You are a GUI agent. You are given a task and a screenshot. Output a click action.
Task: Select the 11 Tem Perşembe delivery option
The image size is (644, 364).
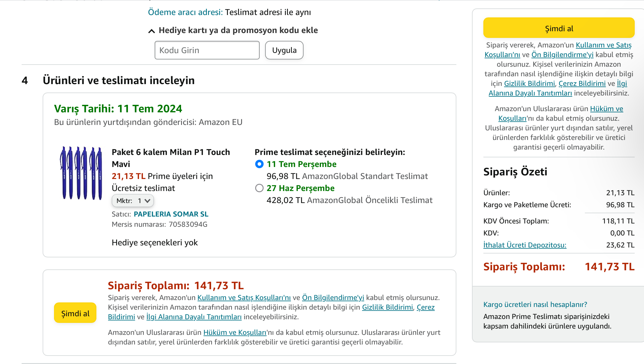tap(259, 164)
